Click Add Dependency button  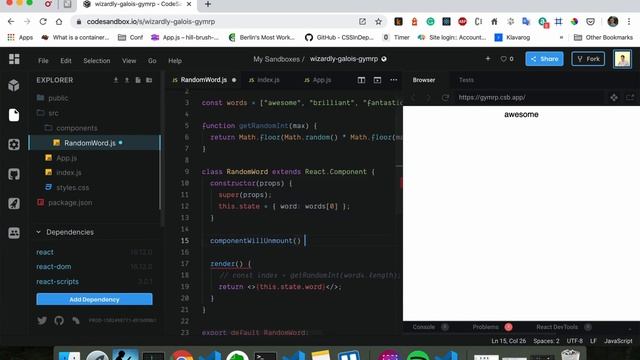coord(94,299)
